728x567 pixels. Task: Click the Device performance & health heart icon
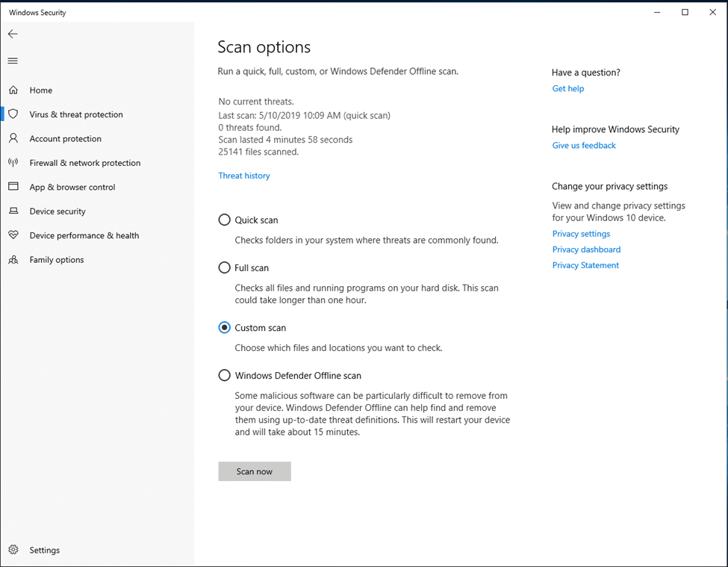click(x=13, y=235)
